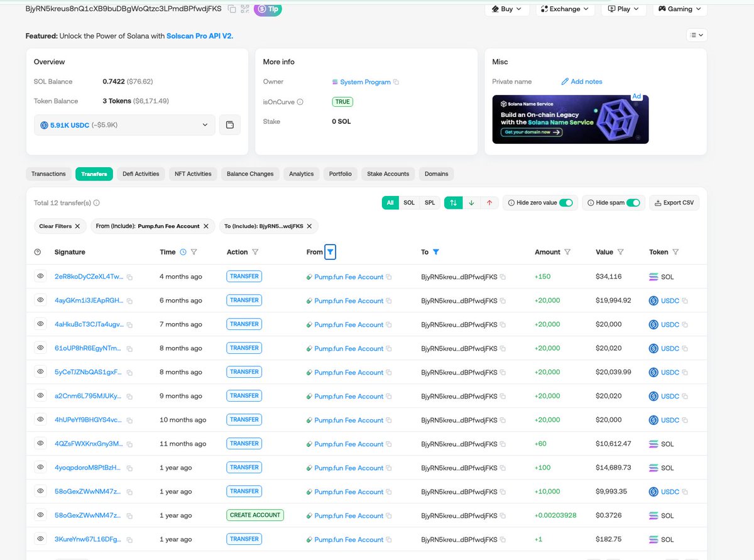This screenshot has width=754, height=560.
Task: Switch to the Transactions tab
Action: pyautogui.click(x=48, y=173)
